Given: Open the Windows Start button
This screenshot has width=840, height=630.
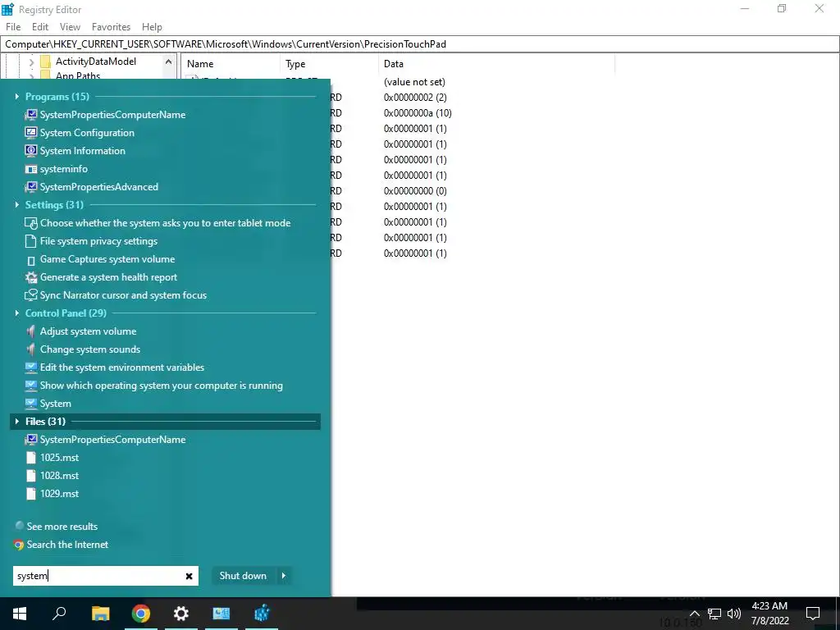Looking at the screenshot, I should (20, 614).
